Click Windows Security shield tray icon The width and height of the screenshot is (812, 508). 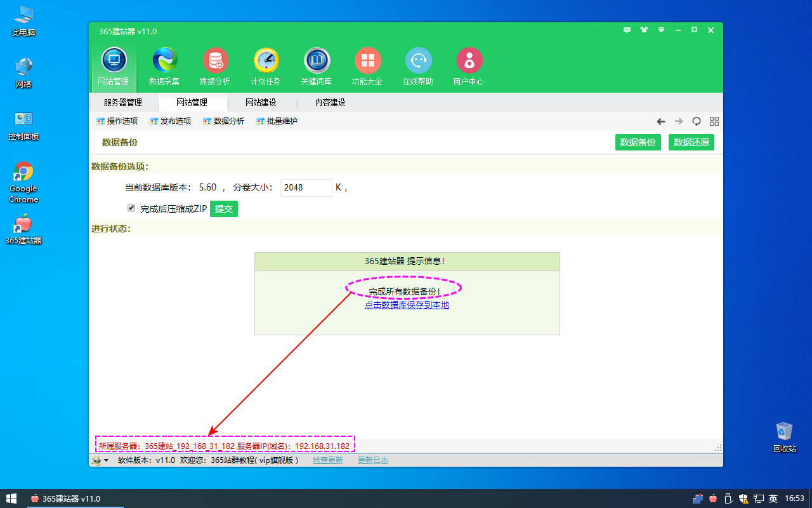point(743,498)
